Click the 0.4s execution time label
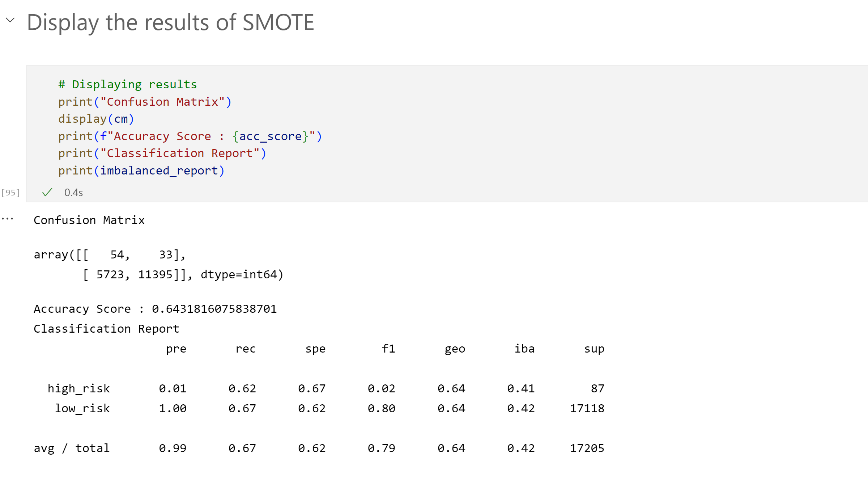Viewport: 868px width, 493px height. tap(73, 193)
